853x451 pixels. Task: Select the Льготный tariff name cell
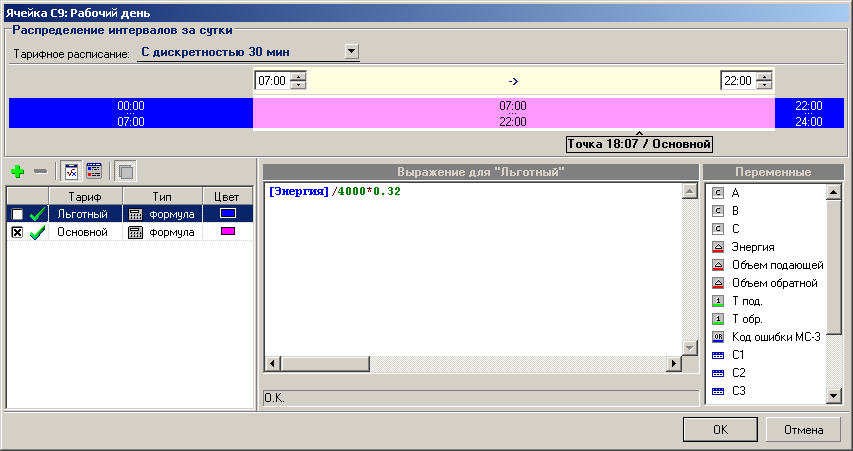click(x=85, y=214)
